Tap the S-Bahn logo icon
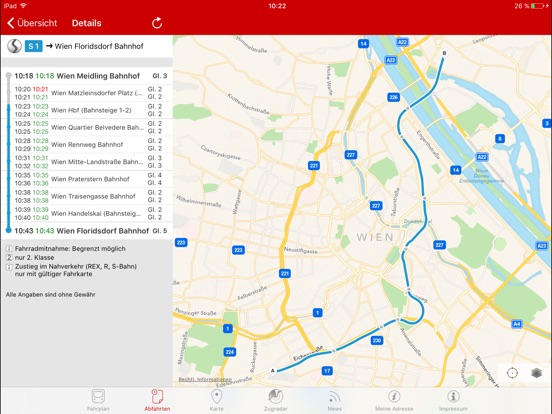This screenshot has width=552, height=414. coord(14,46)
